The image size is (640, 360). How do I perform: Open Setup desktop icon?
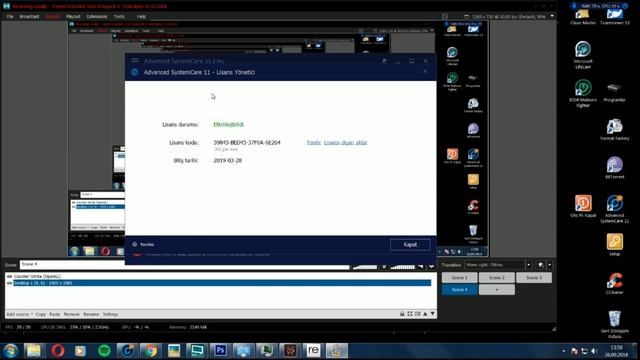614,244
